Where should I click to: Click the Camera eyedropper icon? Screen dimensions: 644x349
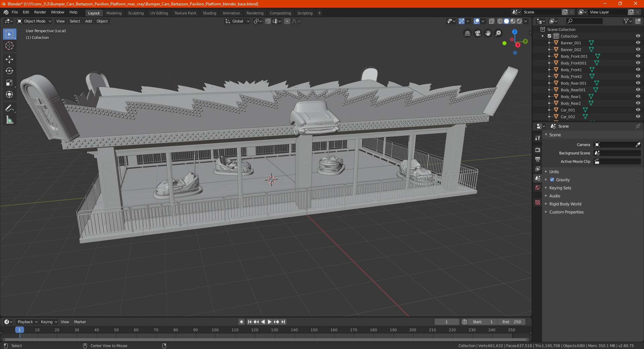pyautogui.click(x=638, y=145)
